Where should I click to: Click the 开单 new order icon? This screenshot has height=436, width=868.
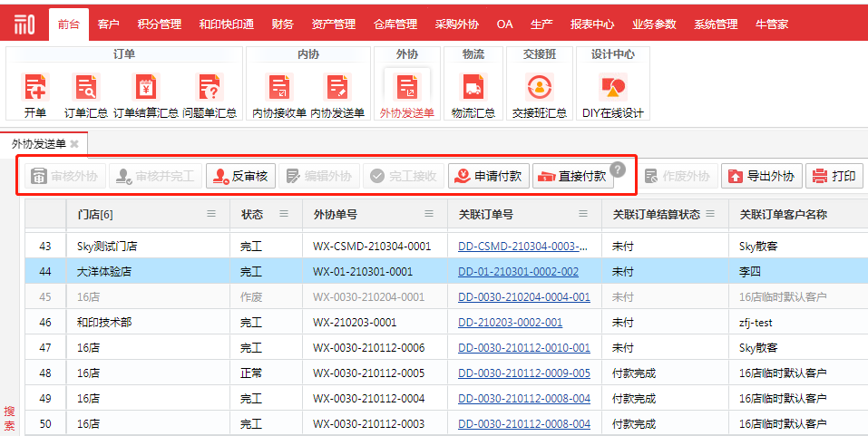[35, 88]
